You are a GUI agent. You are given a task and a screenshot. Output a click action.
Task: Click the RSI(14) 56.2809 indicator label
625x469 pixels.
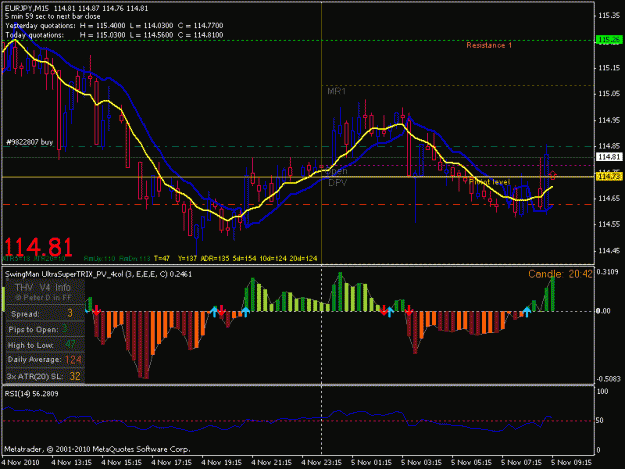(31, 394)
